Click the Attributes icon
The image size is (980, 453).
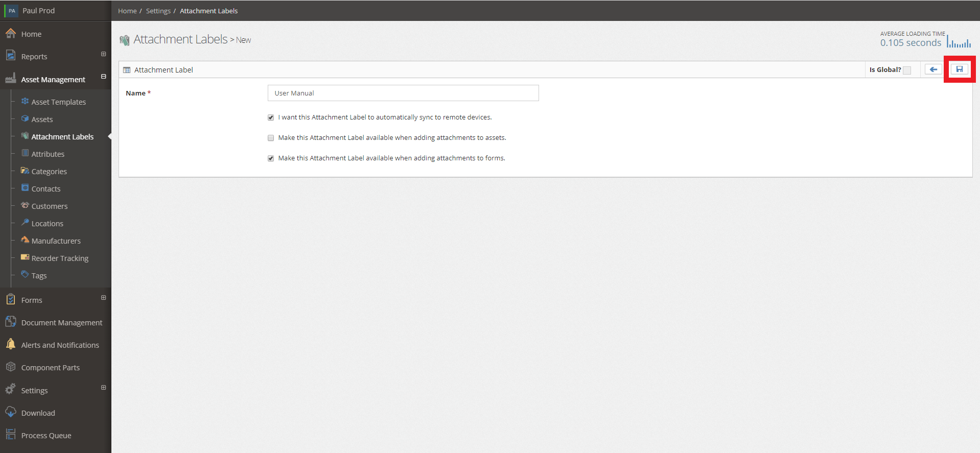[25, 153]
